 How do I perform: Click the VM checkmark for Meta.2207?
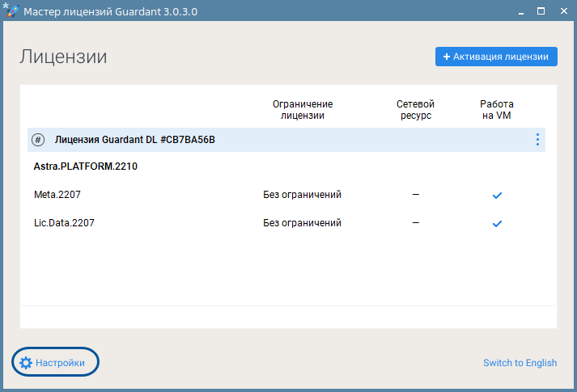point(497,196)
